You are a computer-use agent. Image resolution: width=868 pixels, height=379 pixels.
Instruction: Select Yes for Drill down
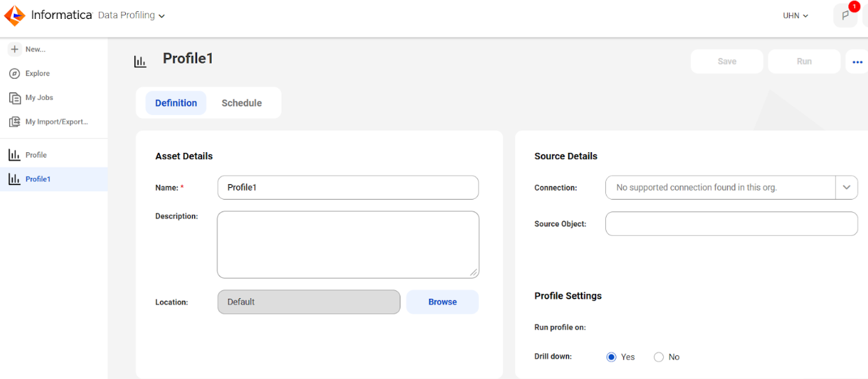[x=612, y=357]
